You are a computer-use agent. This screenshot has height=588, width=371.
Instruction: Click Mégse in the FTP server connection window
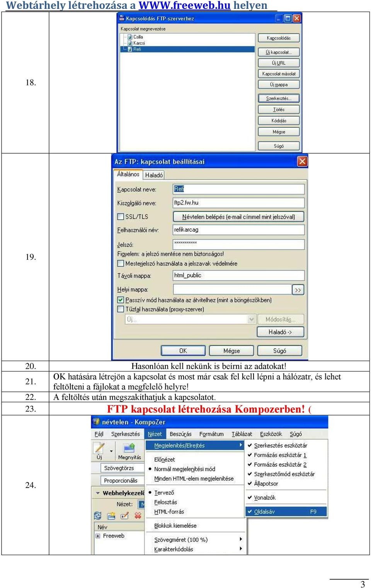pyautogui.click(x=279, y=132)
